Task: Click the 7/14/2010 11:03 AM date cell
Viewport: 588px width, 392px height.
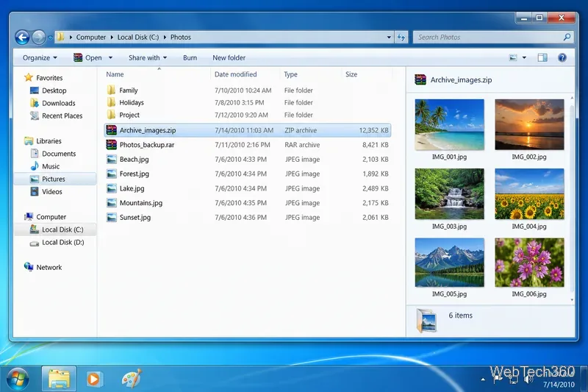Action: click(x=244, y=130)
